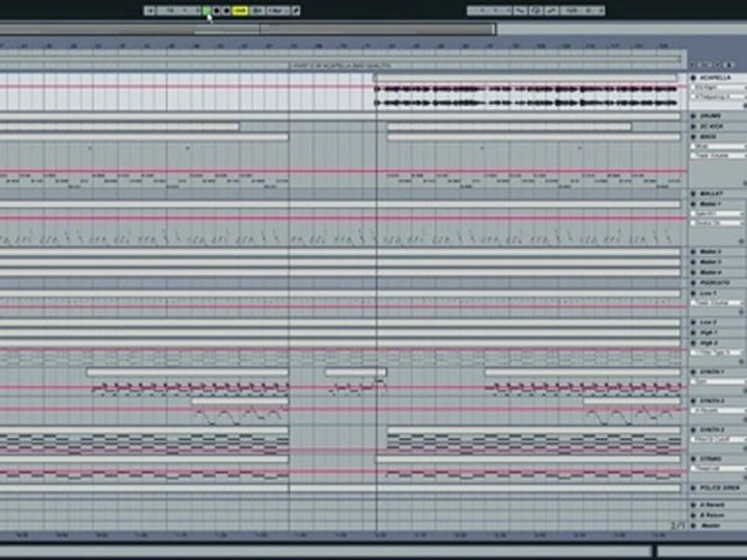Open STRING track device chooser
Screen dimensions: 747x560
pyautogui.click(x=718, y=468)
